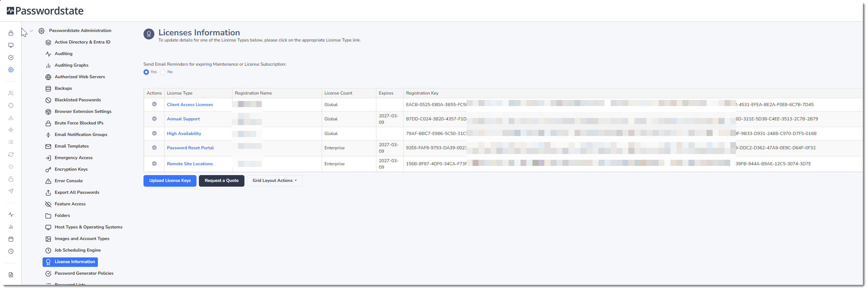
Task: Open the Annual Support license link
Action: (183, 119)
